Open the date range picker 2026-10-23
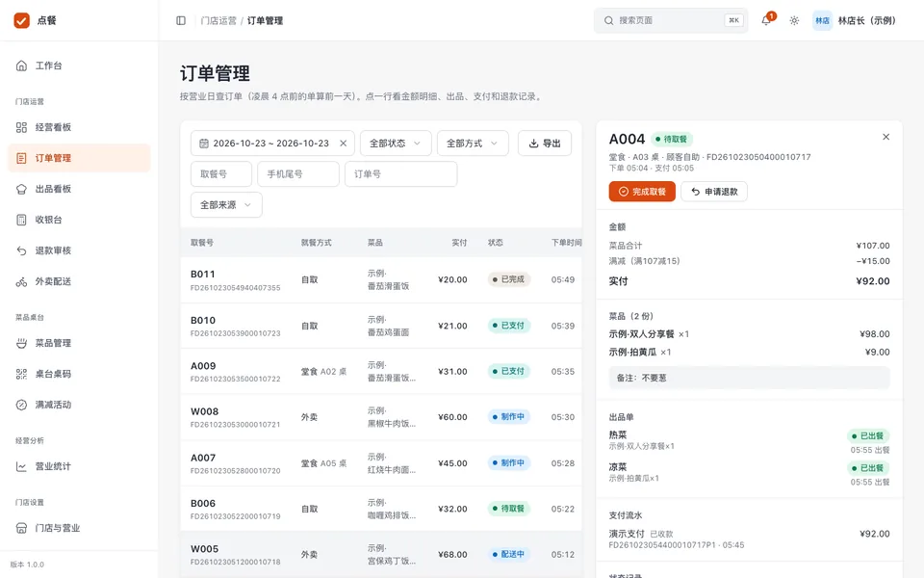Screen dimensions: 924x578 272,144
